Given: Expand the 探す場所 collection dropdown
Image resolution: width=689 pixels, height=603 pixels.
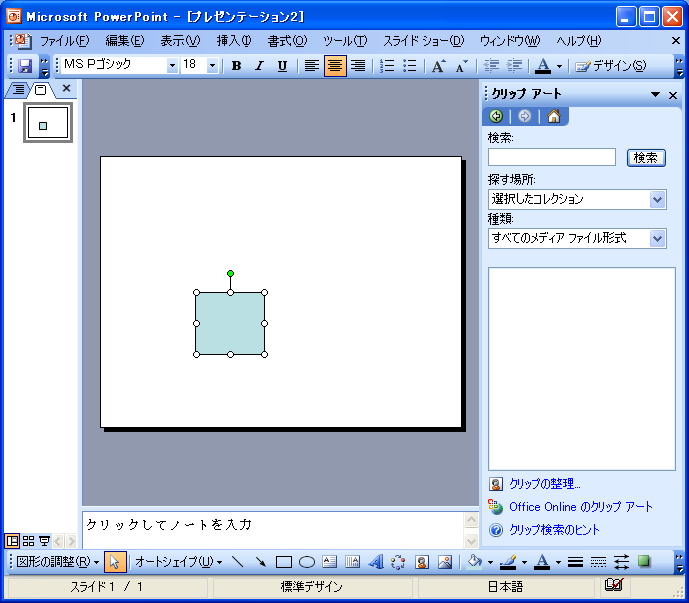Looking at the screenshot, I should coord(657,199).
